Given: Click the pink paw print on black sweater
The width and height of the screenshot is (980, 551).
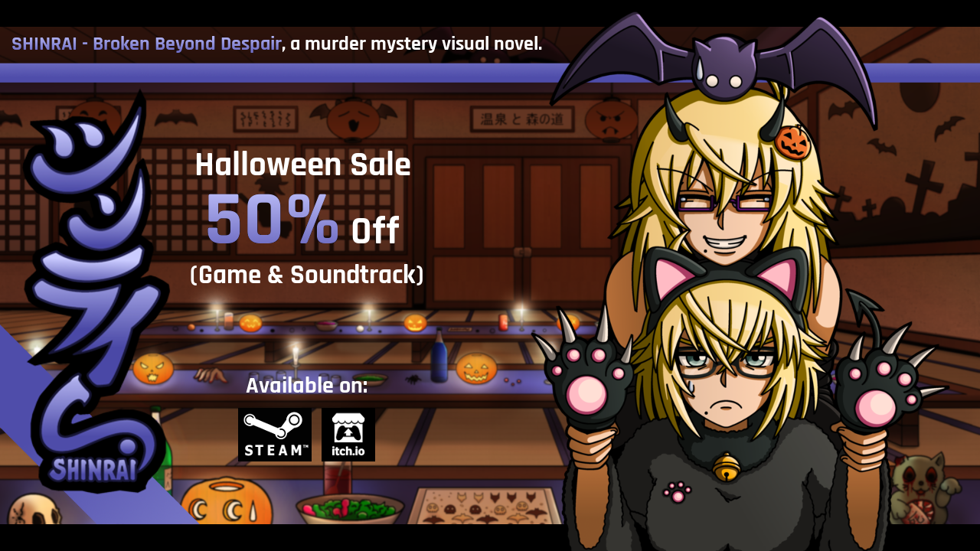Looking at the screenshot, I should pos(678,491).
